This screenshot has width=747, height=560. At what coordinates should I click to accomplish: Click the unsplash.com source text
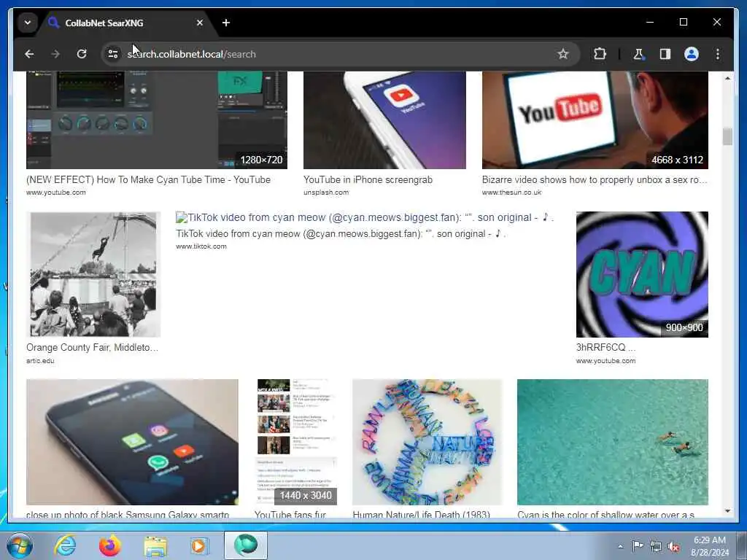pos(326,192)
